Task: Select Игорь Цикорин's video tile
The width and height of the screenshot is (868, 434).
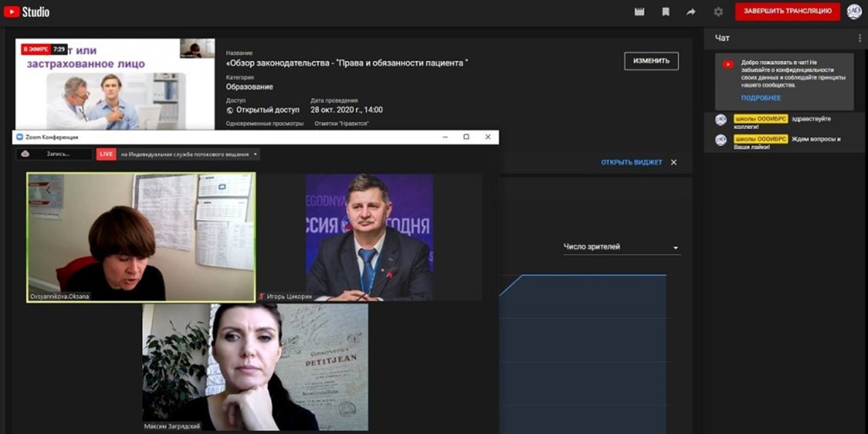Action: 370,237
